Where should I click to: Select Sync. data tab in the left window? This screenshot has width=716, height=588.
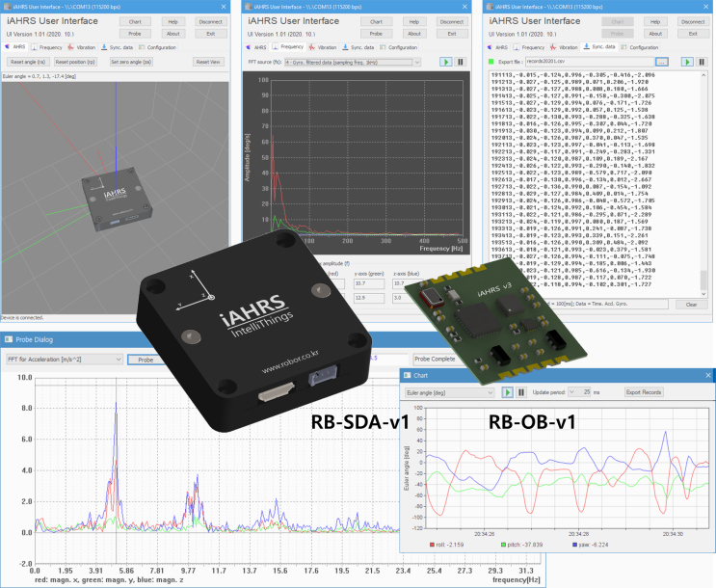(x=117, y=47)
